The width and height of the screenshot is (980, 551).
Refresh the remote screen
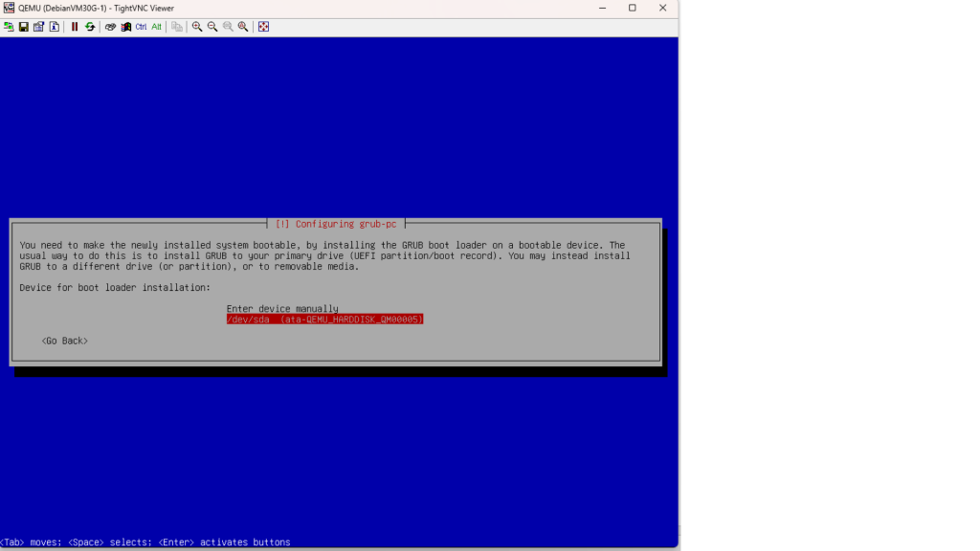[90, 27]
